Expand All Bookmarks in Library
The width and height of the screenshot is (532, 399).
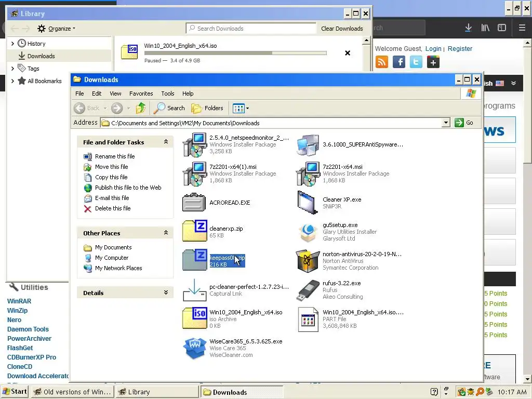point(12,81)
